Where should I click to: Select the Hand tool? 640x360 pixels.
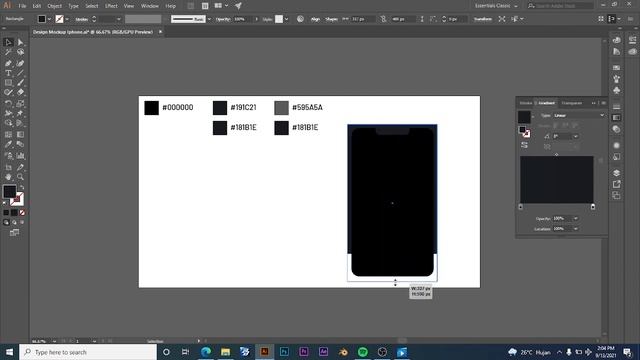[x=8, y=177]
